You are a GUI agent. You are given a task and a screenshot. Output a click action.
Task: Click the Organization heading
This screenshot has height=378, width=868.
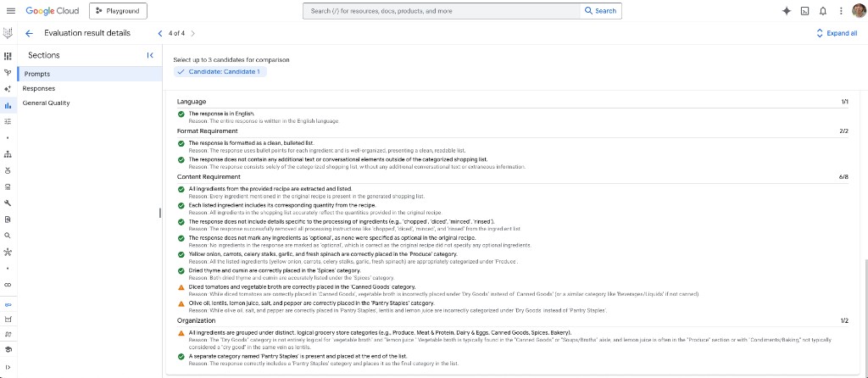[x=196, y=321]
